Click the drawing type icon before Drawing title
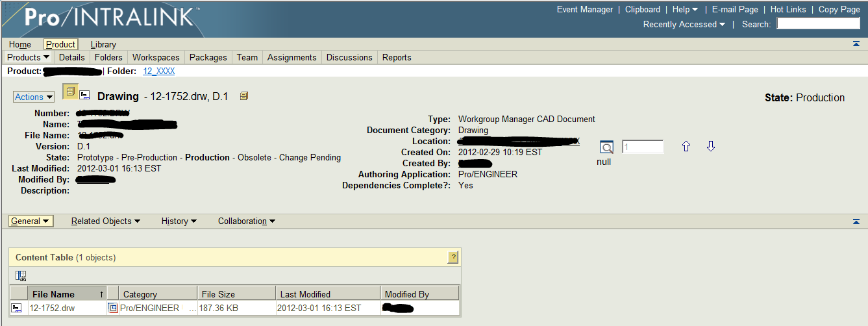 (x=84, y=95)
